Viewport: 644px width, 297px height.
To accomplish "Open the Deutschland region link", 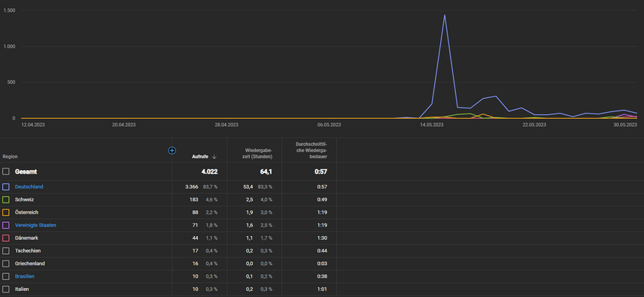I will 29,186.
